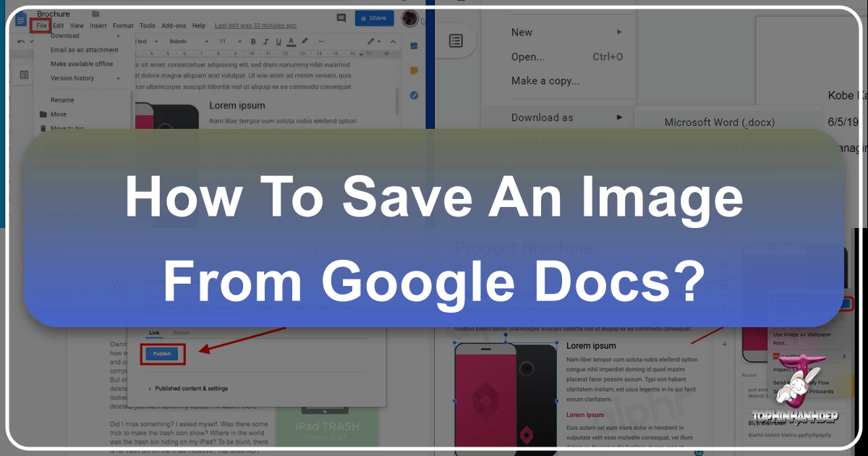Viewport: 868px width, 456px height.
Task: Click the Publish button
Action: point(163,355)
